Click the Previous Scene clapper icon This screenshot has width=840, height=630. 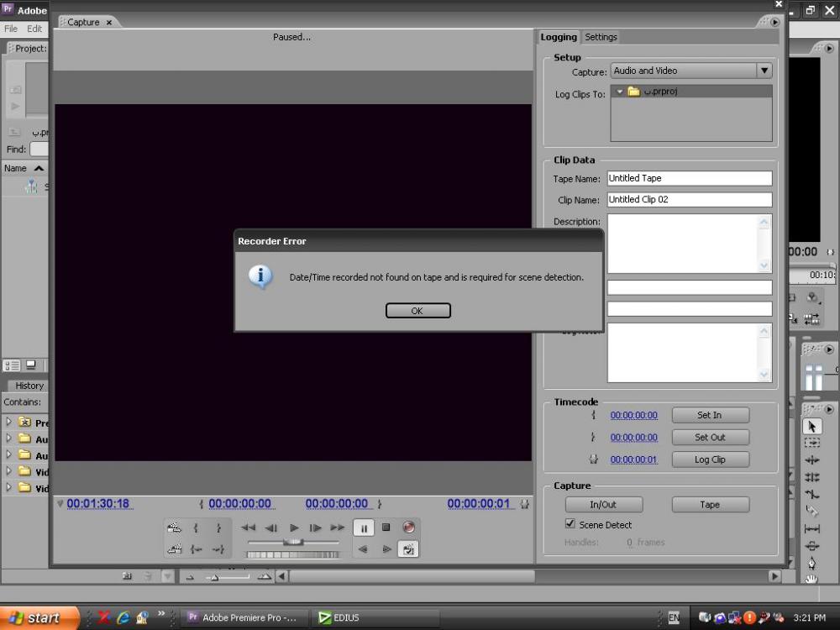click(174, 549)
